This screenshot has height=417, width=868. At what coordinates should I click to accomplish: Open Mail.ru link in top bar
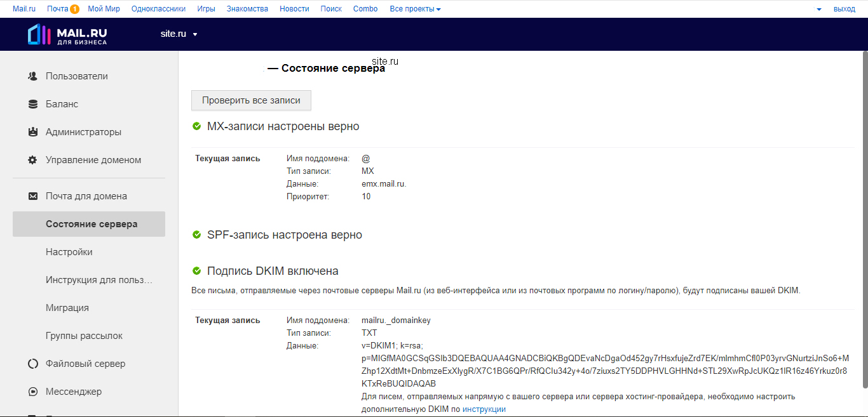tap(24, 9)
